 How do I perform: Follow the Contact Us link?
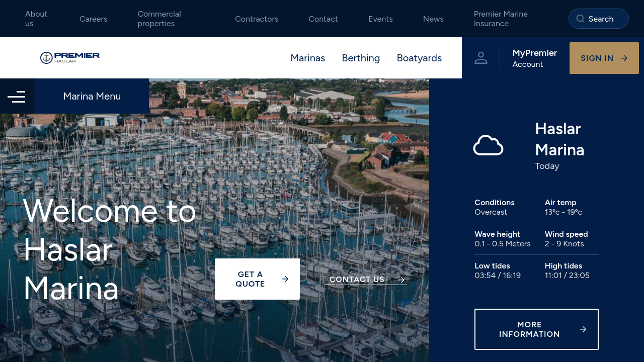click(366, 280)
